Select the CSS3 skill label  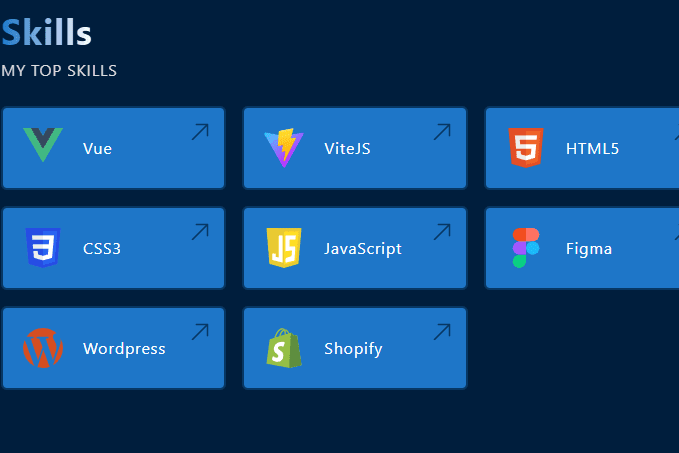(x=102, y=249)
